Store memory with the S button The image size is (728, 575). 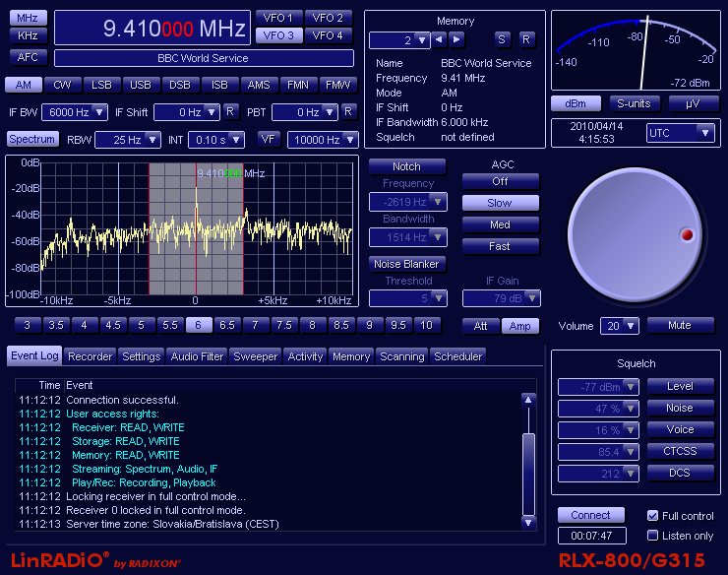point(502,39)
